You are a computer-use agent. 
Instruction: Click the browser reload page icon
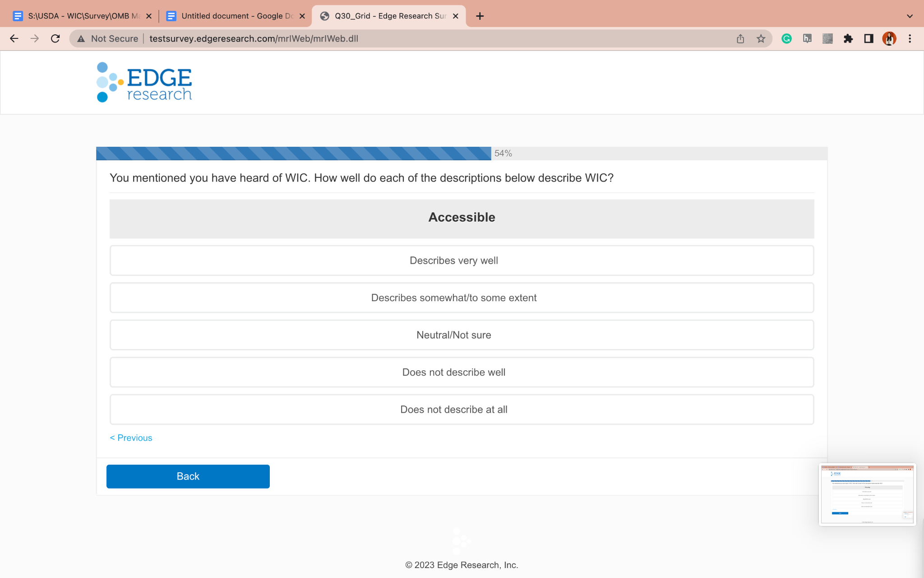[x=55, y=39]
